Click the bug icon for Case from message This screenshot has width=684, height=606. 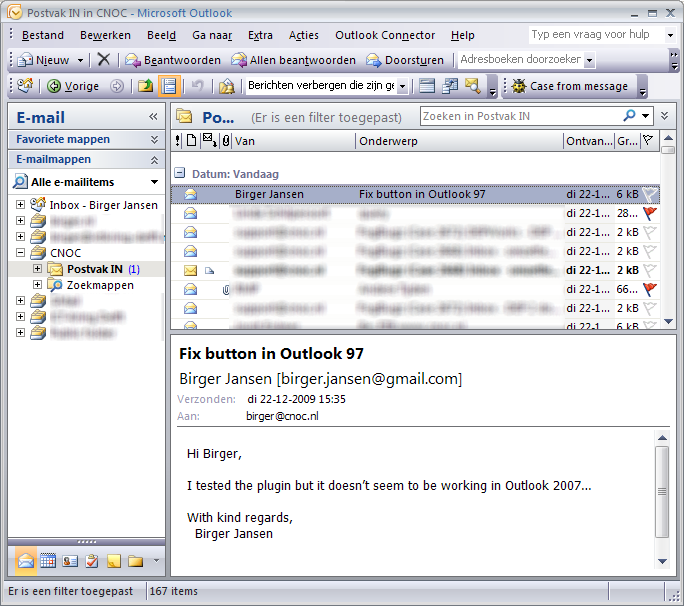click(x=519, y=86)
